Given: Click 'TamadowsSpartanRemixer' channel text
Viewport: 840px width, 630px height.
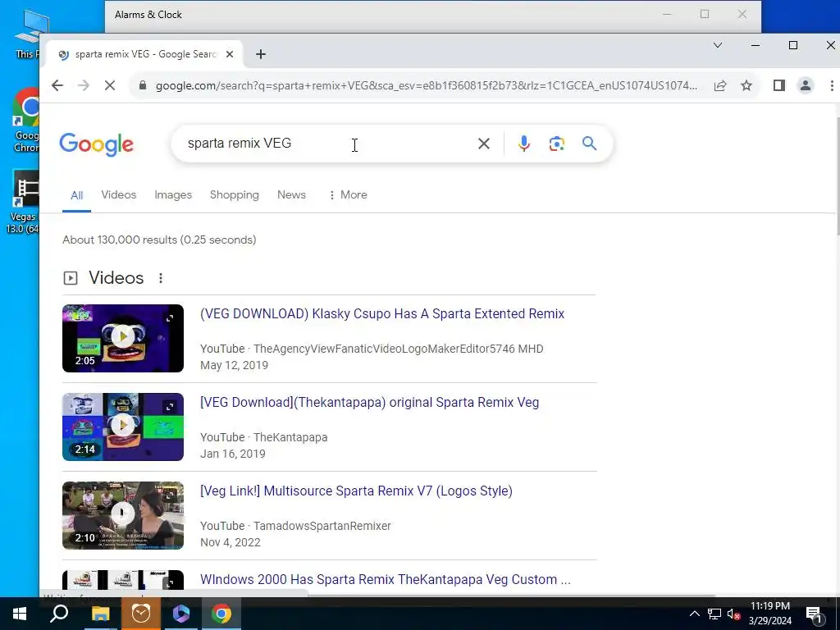Looking at the screenshot, I should click(x=322, y=526).
